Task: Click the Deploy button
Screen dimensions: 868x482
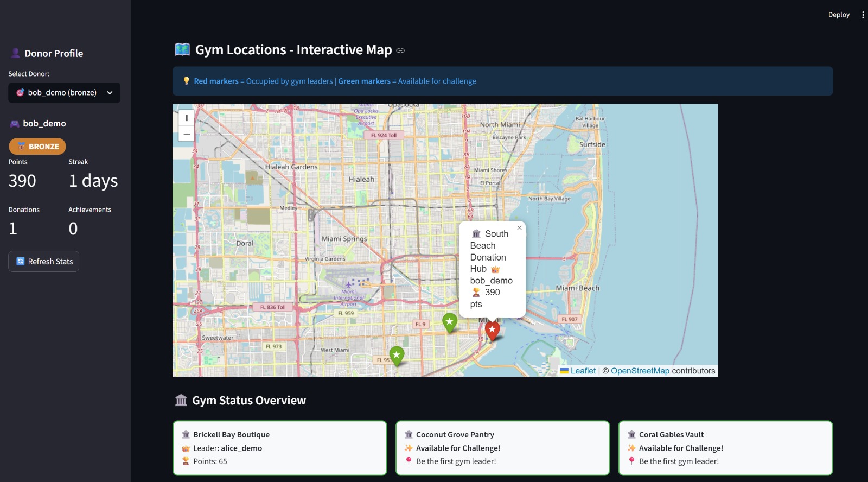Action: (839, 15)
